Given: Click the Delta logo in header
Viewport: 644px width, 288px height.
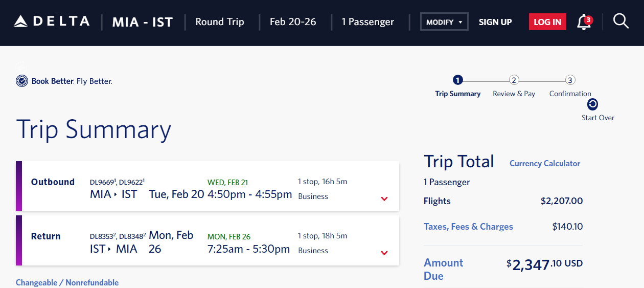Looking at the screenshot, I should click(x=52, y=21).
